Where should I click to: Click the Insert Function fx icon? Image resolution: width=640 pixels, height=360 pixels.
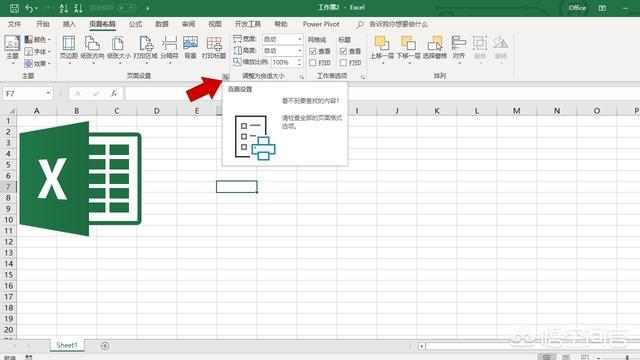pyautogui.click(x=114, y=94)
